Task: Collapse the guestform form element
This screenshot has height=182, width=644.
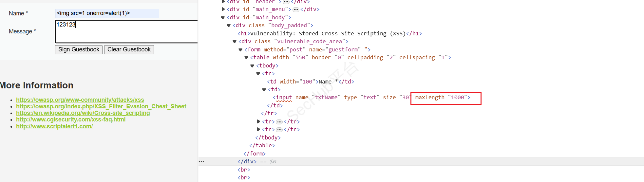Action: (x=240, y=50)
